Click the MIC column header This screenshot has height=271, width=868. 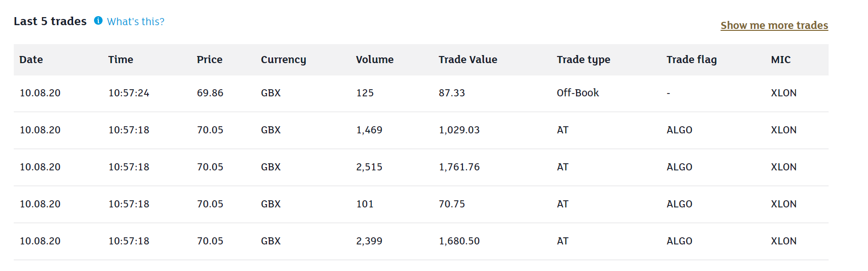coord(781,60)
